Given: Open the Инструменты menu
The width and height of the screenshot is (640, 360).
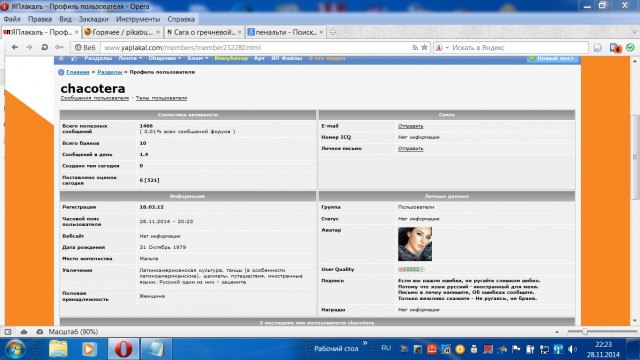Looking at the screenshot, I should click(x=138, y=19).
